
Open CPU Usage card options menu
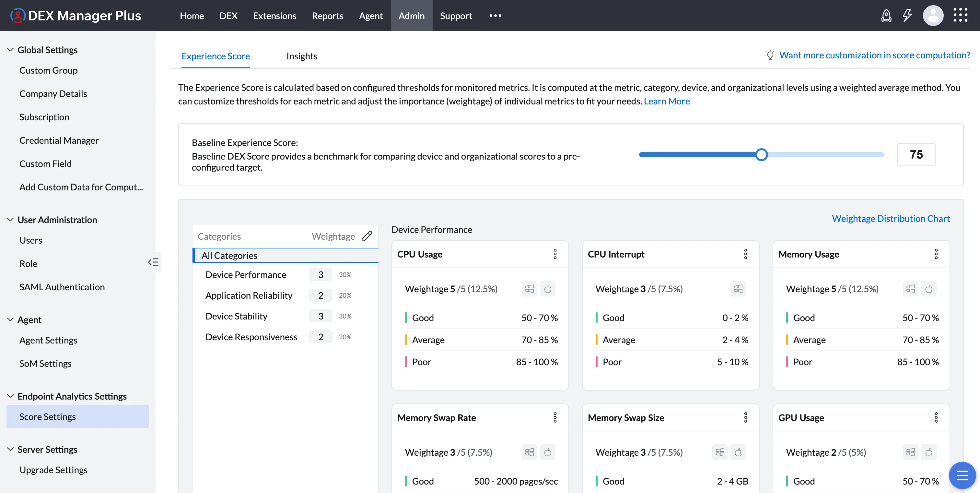tap(555, 254)
